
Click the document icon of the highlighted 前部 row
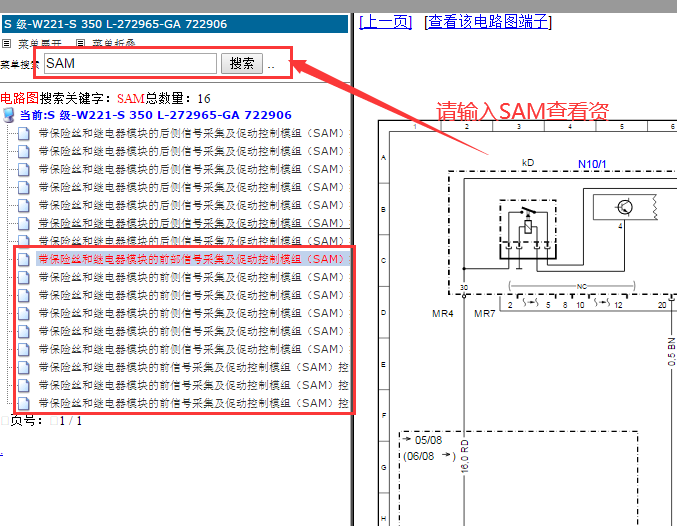point(24,259)
